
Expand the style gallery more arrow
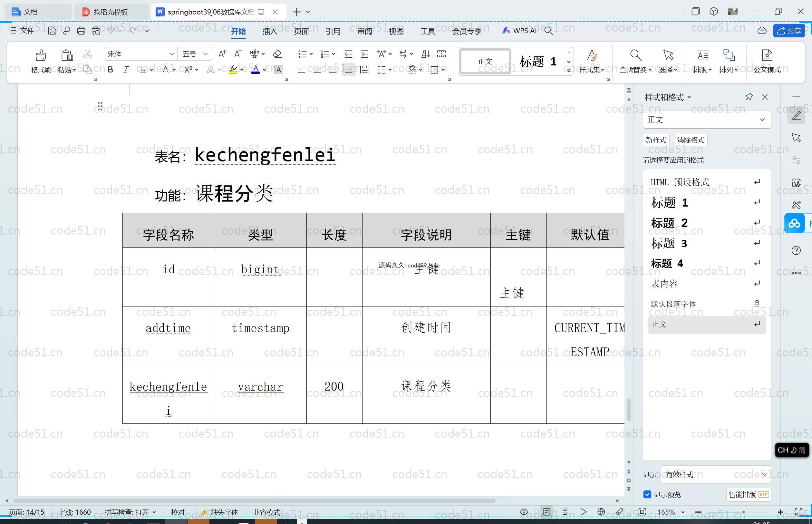568,71
